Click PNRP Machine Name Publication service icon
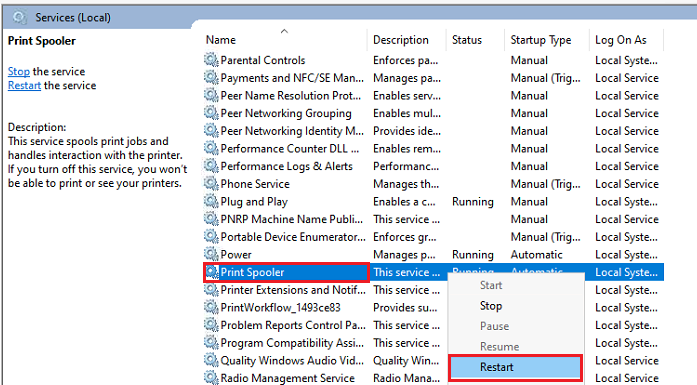The width and height of the screenshot is (697, 385). point(211,219)
